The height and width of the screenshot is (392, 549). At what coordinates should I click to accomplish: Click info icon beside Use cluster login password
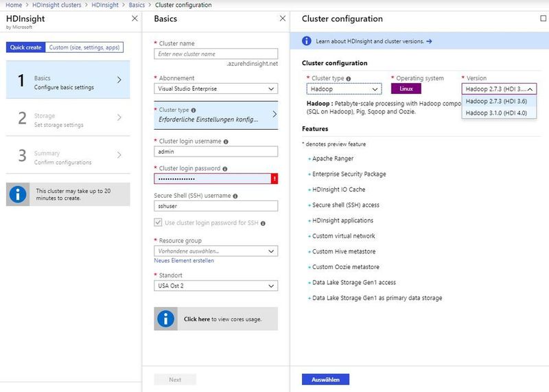(x=263, y=224)
